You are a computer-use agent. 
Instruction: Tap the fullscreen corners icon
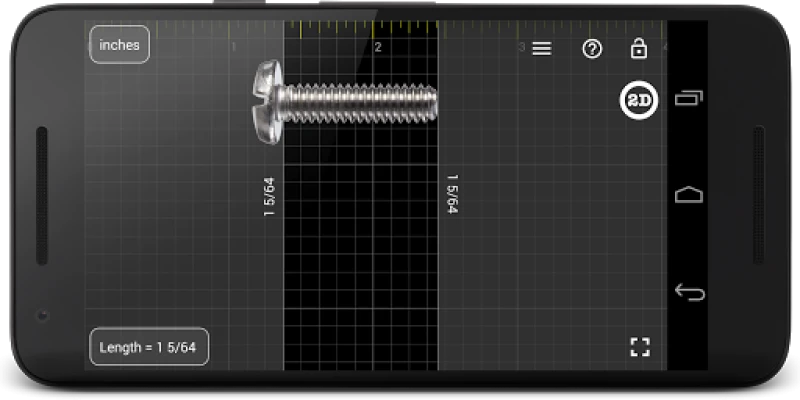pyautogui.click(x=640, y=347)
